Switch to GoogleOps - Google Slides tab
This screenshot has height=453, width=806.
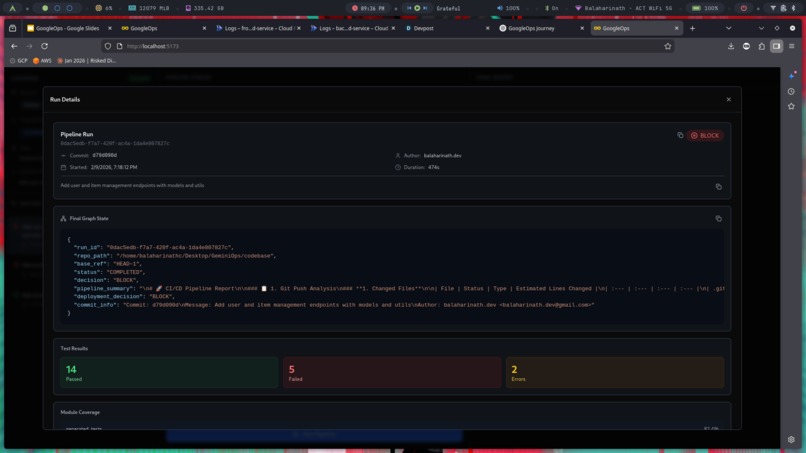tap(67, 28)
